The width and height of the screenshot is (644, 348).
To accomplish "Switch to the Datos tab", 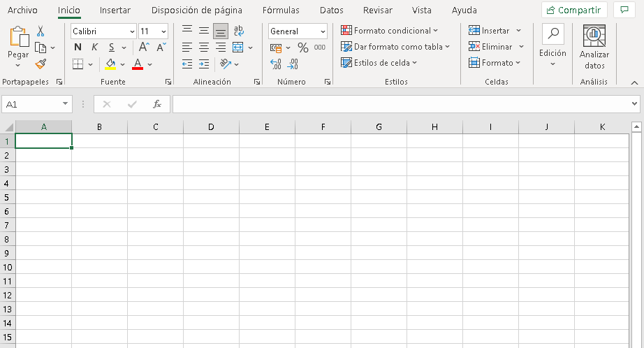I will click(x=332, y=10).
